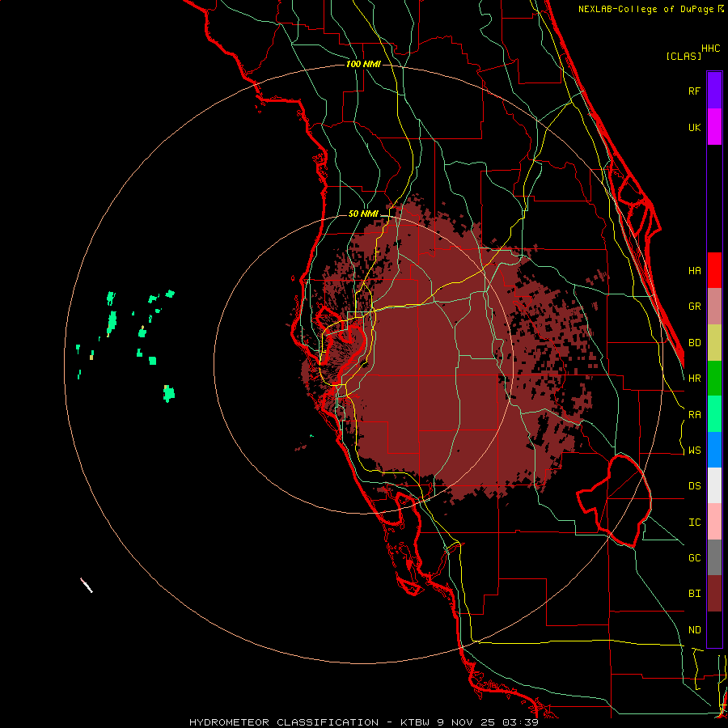728x728 pixels.
Task: Click the BI brown legend swatch
Action: tap(714, 594)
